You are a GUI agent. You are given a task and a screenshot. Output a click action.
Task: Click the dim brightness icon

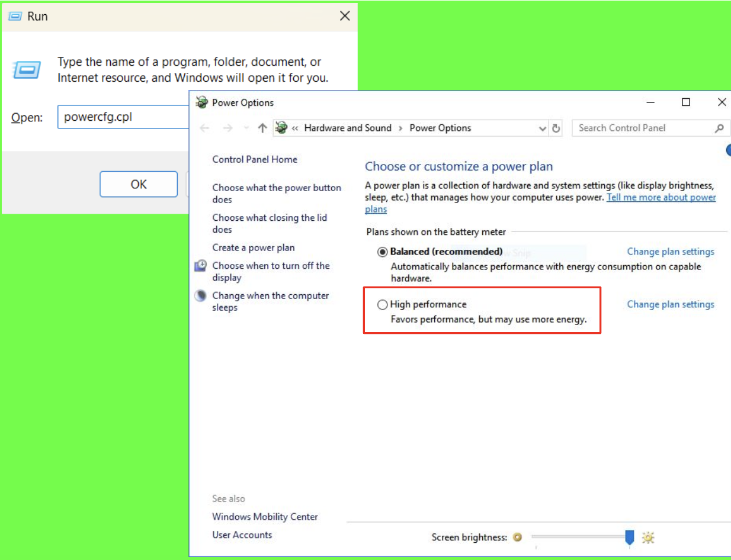pos(517,537)
